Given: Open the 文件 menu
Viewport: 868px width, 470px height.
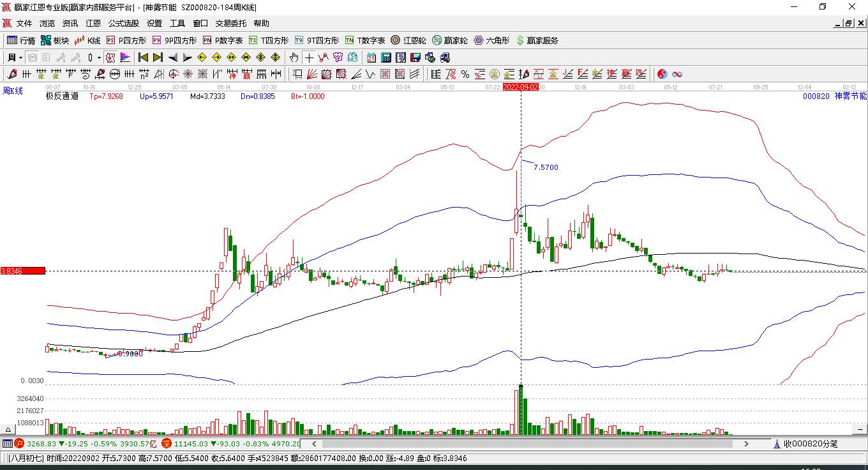Looking at the screenshot, I should pos(24,24).
